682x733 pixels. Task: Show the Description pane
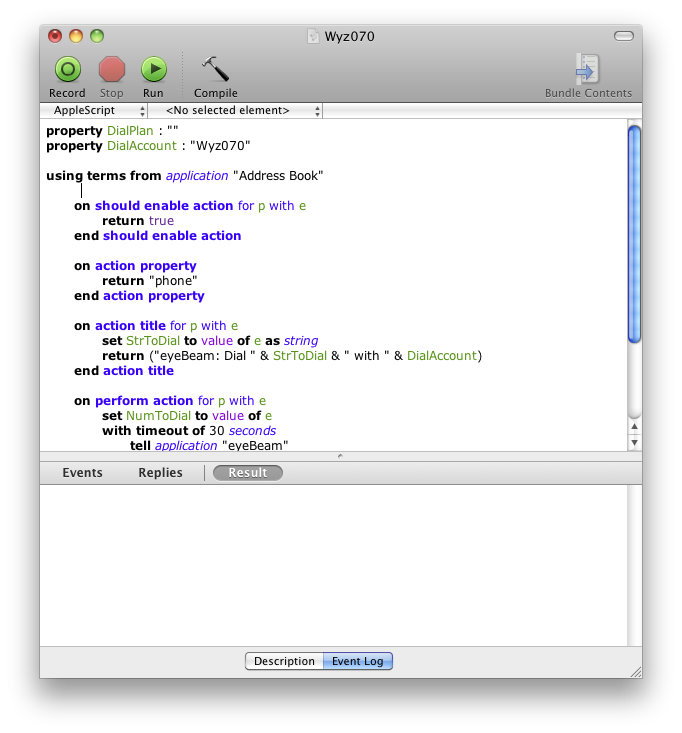click(284, 661)
